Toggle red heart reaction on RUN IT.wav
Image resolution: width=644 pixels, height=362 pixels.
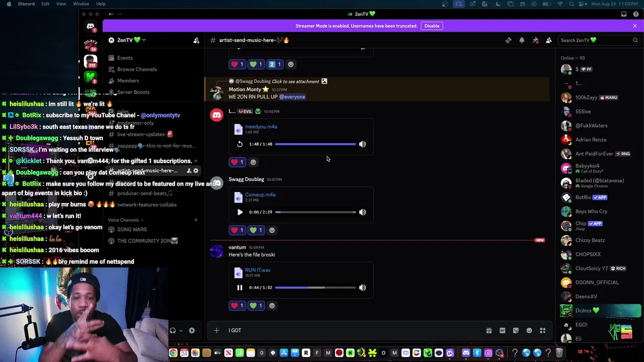click(237, 306)
